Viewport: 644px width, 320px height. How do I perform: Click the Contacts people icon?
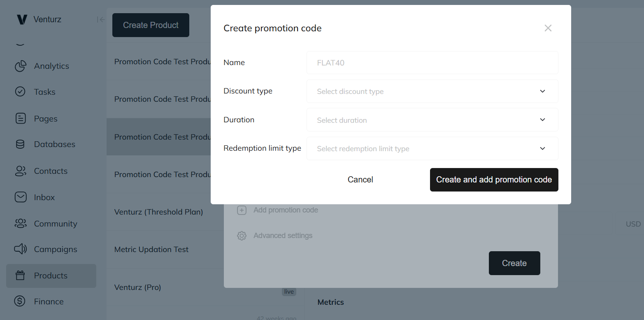[20, 171]
